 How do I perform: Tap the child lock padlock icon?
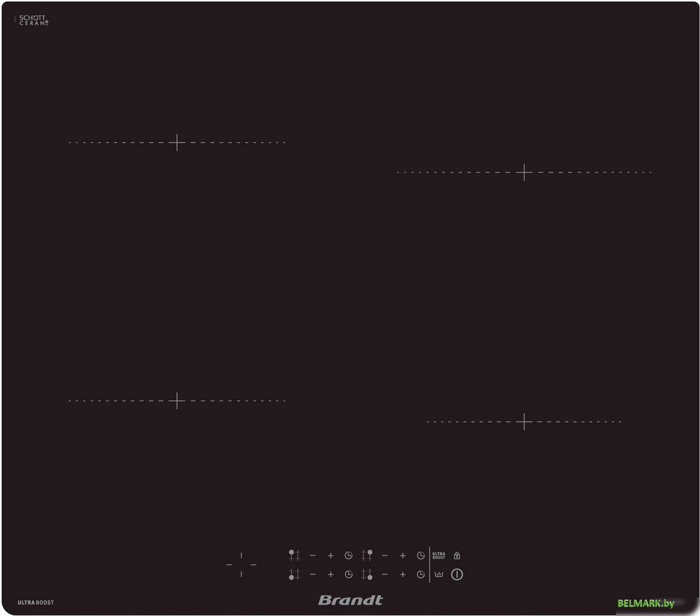[x=457, y=555]
